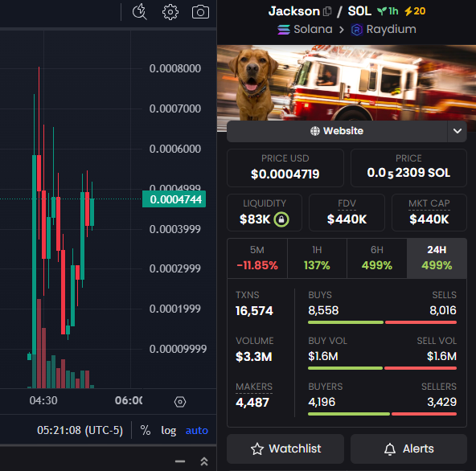Toggle auto scale on chart
This screenshot has width=476, height=471.
coord(197,430)
